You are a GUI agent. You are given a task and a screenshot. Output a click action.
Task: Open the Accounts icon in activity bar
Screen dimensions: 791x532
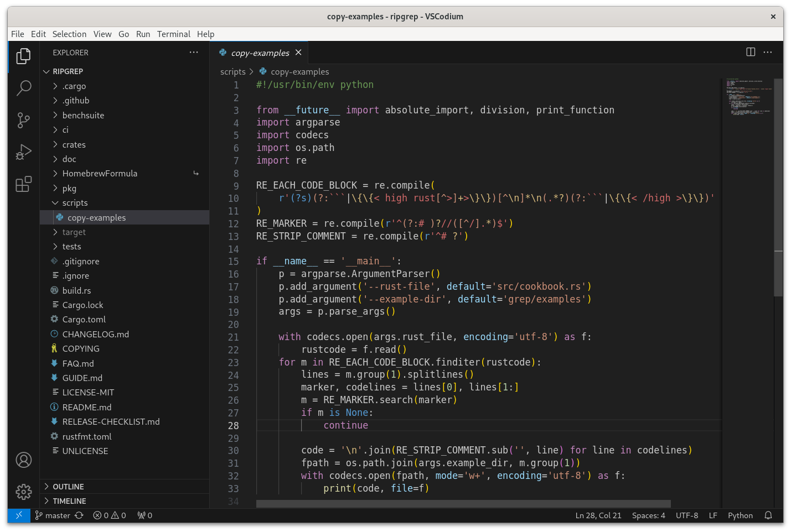[23, 460]
